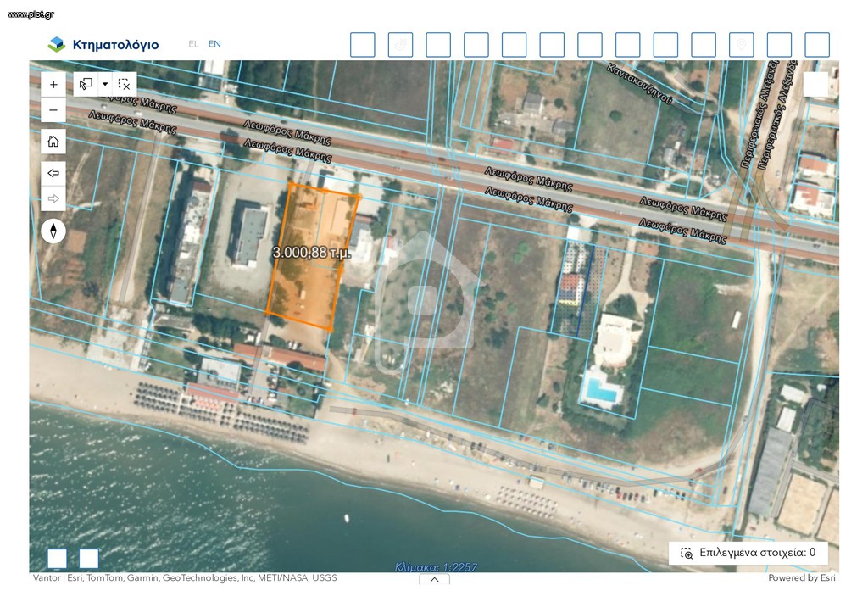Switch language to EN

coord(214,44)
